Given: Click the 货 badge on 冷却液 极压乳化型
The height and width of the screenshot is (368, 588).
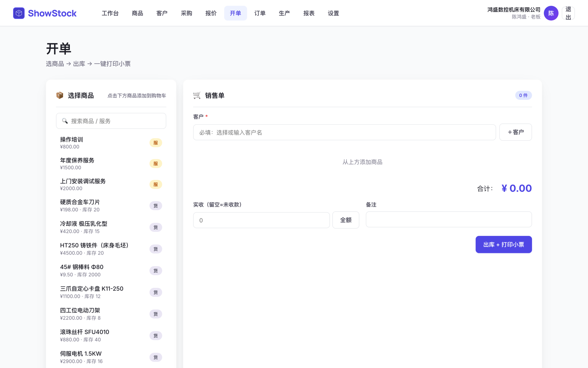Looking at the screenshot, I should click(x=156, y=227).
